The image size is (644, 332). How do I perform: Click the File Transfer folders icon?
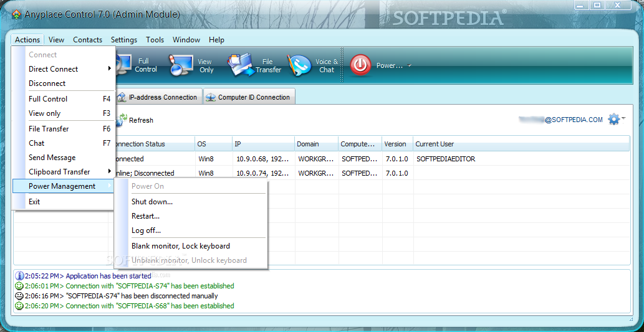click(241, 65)
